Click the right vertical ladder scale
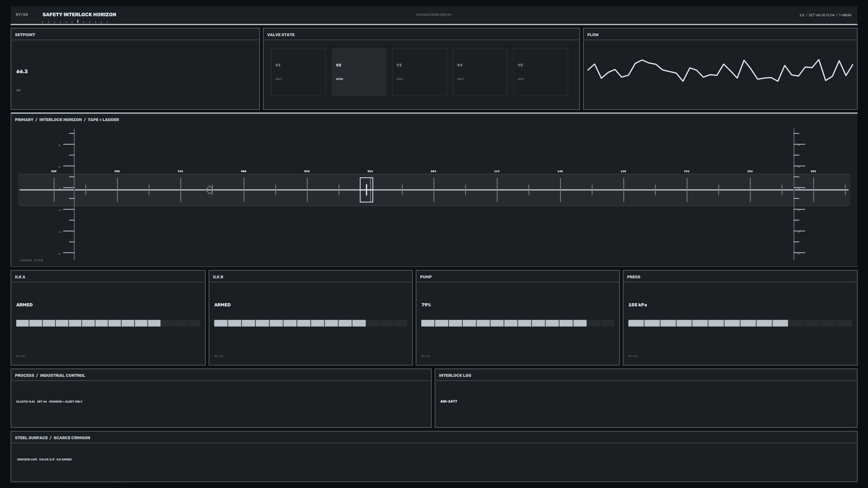868x488 pixels. [799, 194]
